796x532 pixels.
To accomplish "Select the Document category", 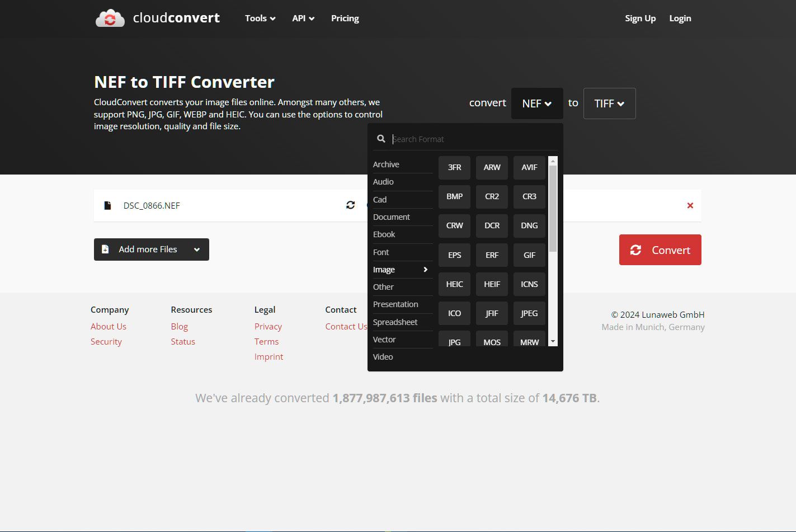I will 403,217.
